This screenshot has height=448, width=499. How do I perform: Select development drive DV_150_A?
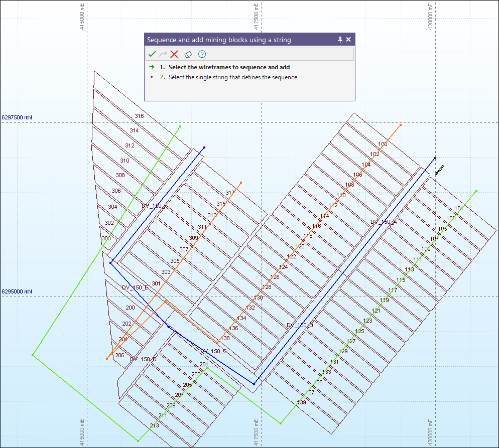(x=384, y=222)
